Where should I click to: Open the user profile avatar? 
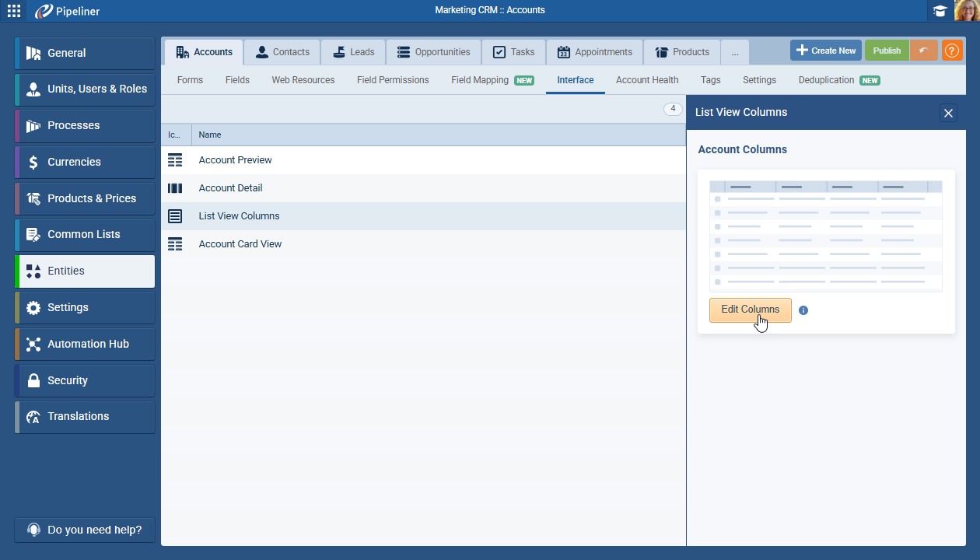(x=967, y=11)
